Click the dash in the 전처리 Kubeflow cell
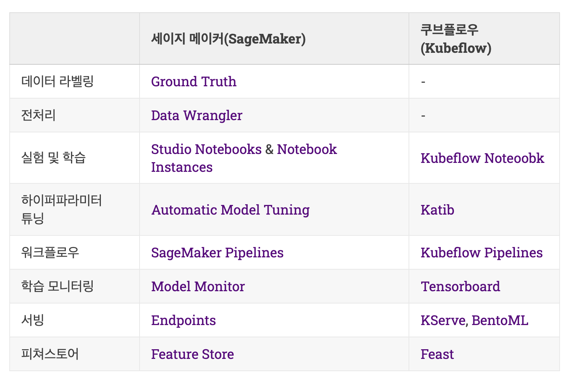The height and width of the screenshot is (392, 573). tap(423, 116)
